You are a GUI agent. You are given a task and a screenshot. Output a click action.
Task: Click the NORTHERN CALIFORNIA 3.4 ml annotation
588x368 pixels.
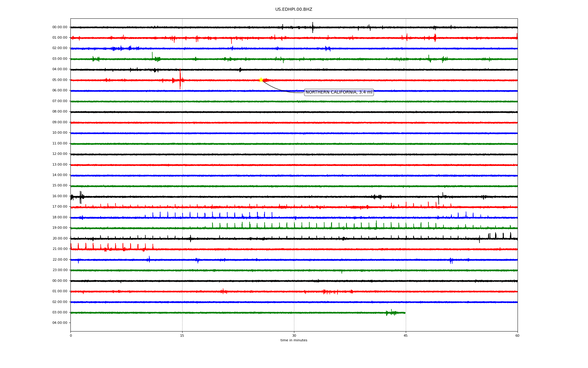point(339,92)
